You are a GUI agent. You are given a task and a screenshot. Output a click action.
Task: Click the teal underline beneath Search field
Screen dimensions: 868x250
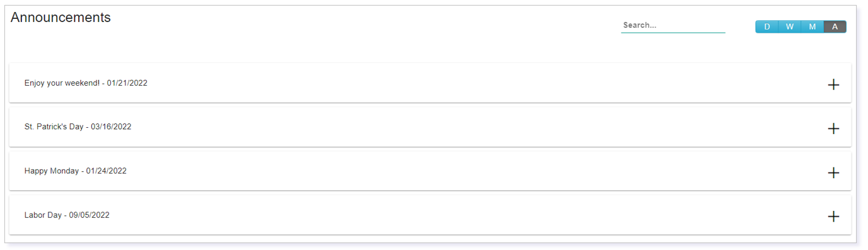(673, 32)
